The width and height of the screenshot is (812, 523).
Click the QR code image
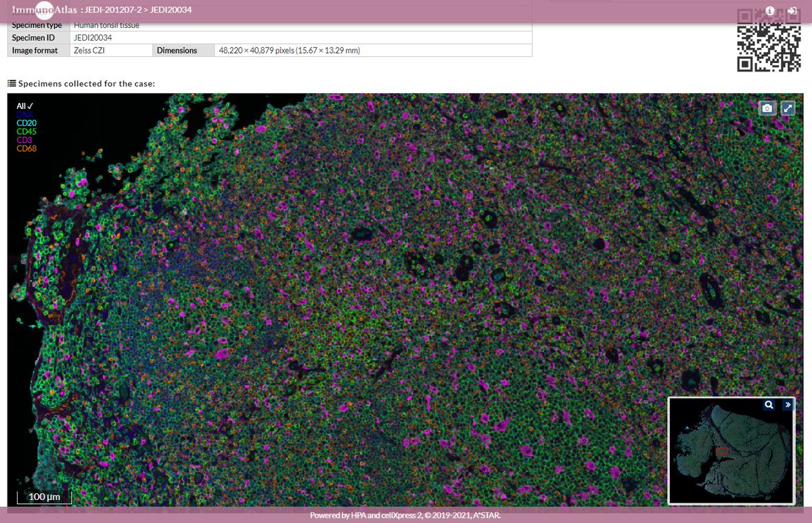coord(769,39)
